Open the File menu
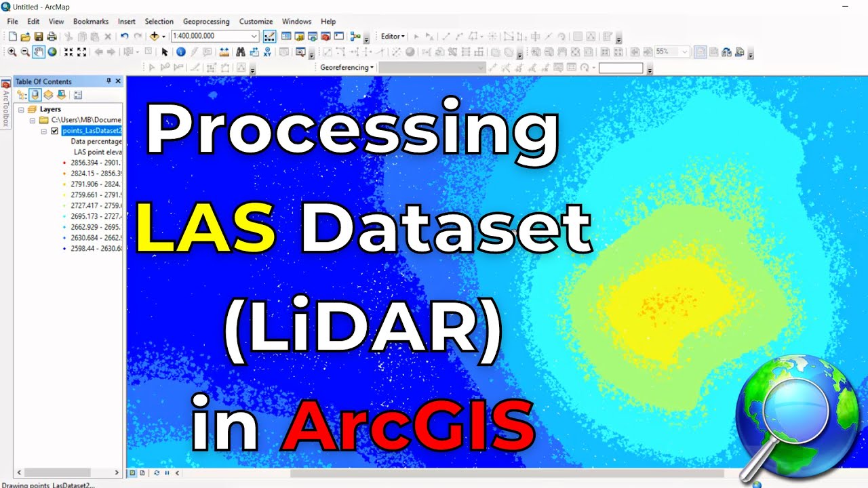Image resolution: width=868 pixels, height=488 pixels. (x=12, y=22)
